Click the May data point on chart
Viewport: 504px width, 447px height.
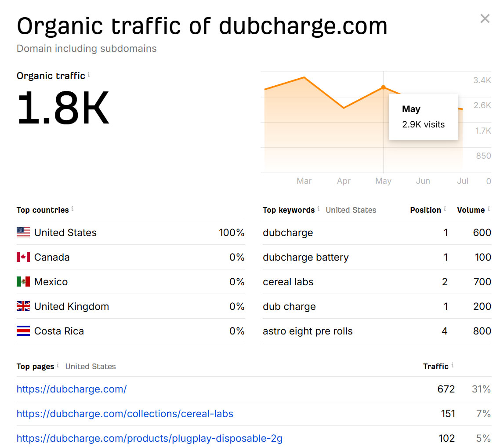[383, 87]
